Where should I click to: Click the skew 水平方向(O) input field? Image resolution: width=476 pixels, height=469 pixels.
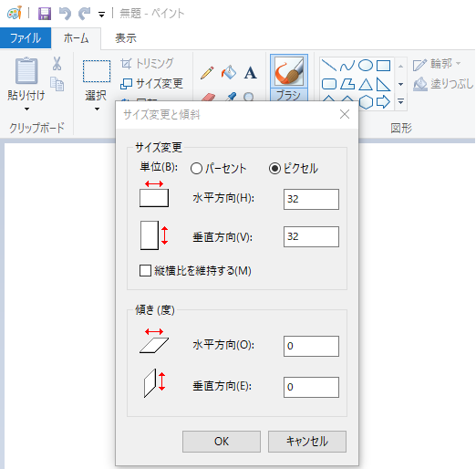tap(311, 346)
